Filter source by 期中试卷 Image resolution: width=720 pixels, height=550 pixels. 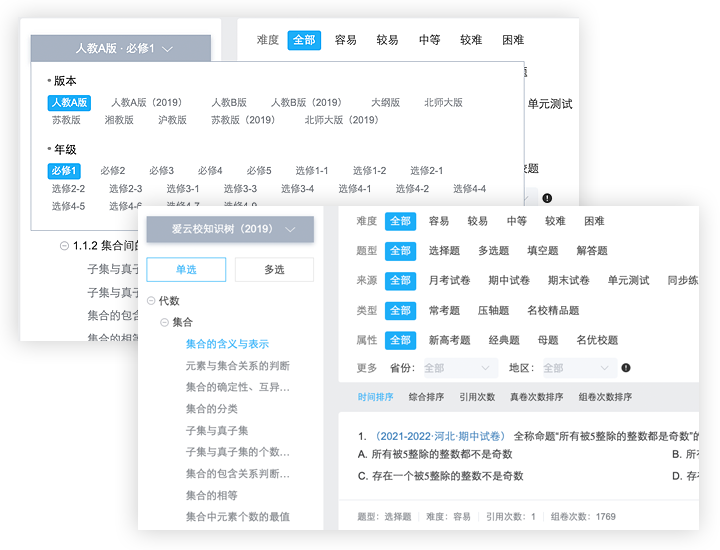(x=508, y=281)
